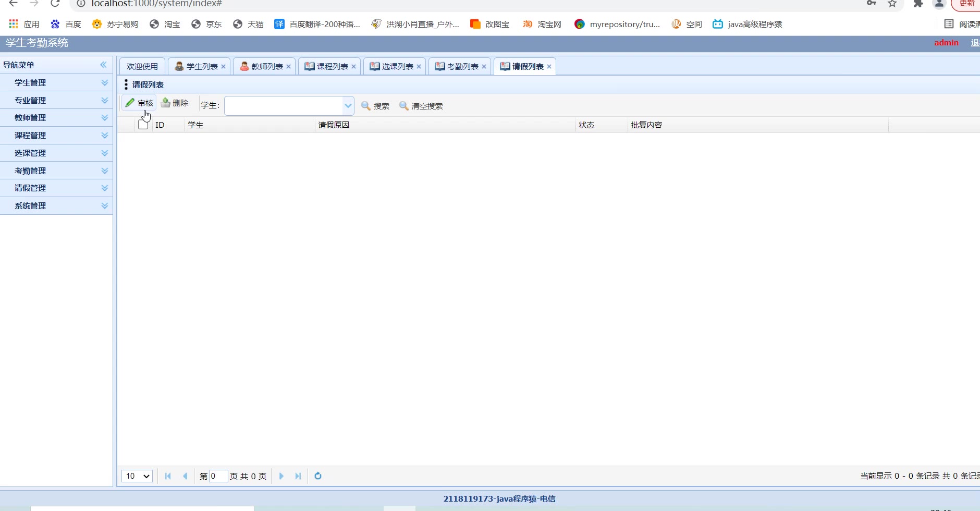Expand the 课程管理 menu section
This screenshot has height=511, width=980.
56,135
